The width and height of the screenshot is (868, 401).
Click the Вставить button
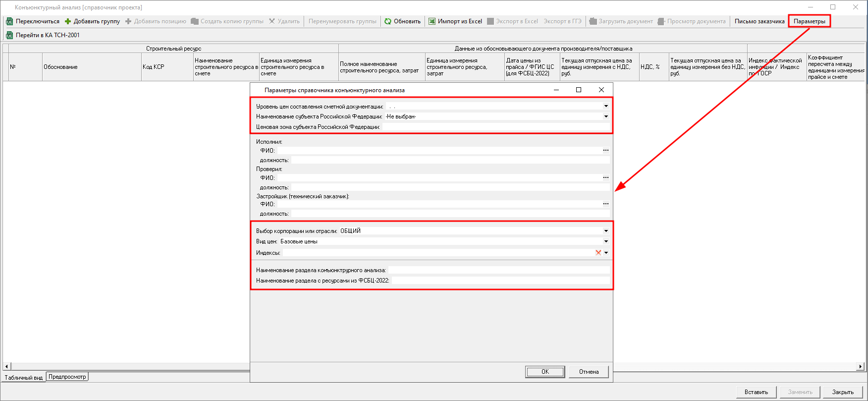point(756,392)
